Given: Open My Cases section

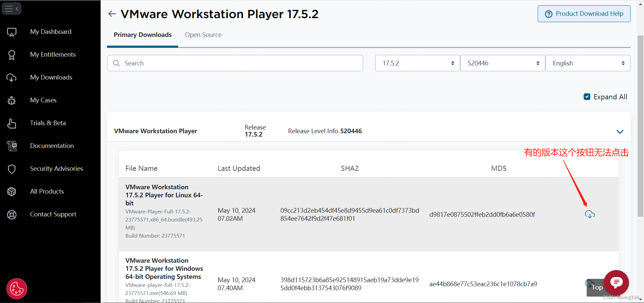Looking at the screenshot, I should [x=43, y=100].
